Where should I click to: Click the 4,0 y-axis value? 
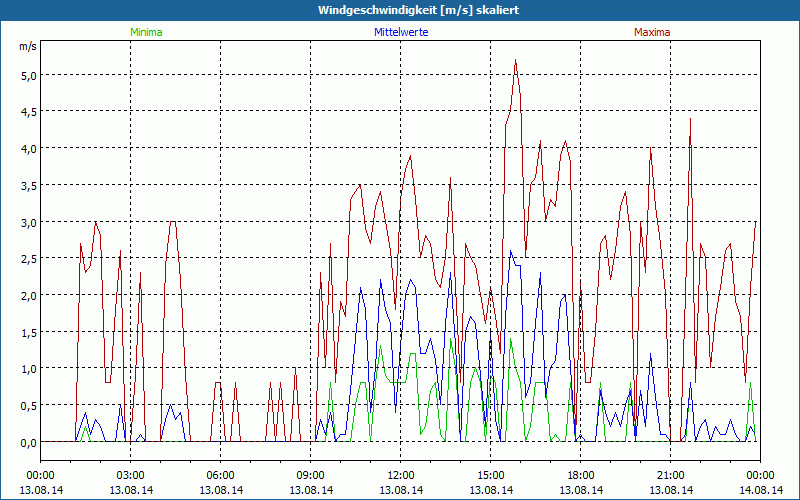[x=29, y=149]
